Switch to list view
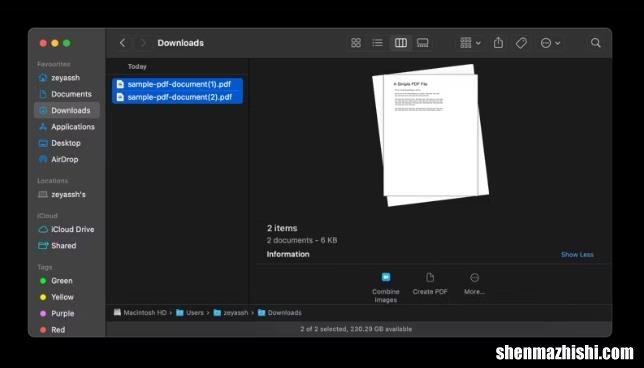Viewport: 644px width, 368px height. pos(377,43)
